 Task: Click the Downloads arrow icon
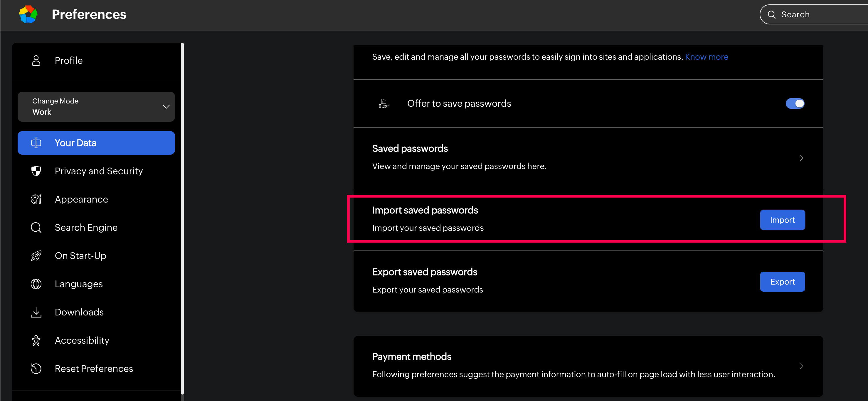click(36, 312)
